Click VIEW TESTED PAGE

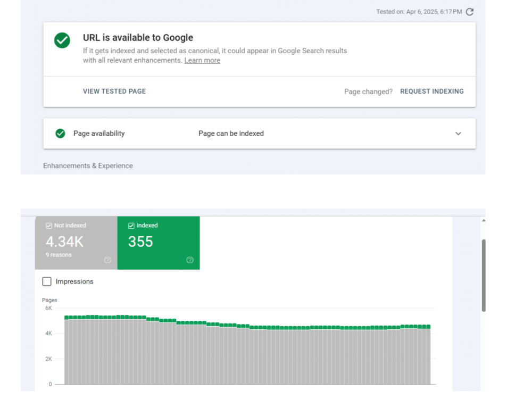click(x=114, y=92)
